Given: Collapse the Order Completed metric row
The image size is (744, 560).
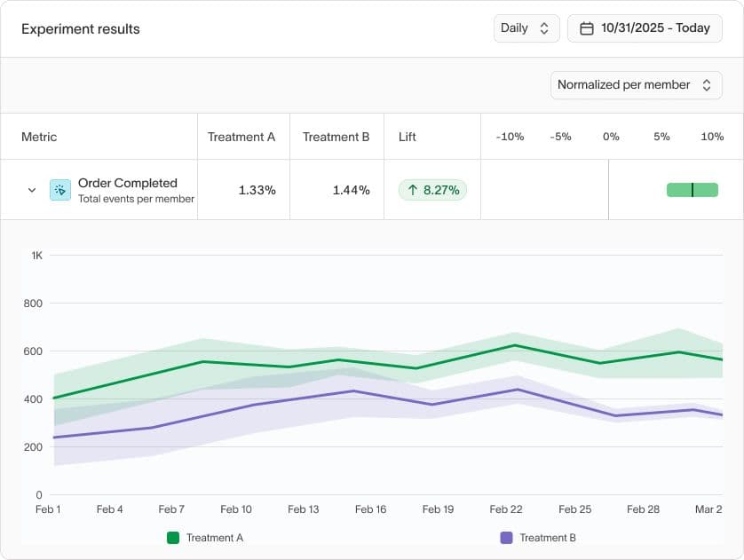Looking at the screenshot, I should click(x=31, y=190).
